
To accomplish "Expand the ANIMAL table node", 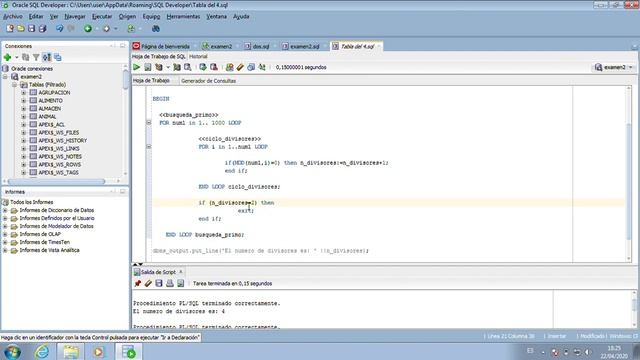I will pos(24,116).
